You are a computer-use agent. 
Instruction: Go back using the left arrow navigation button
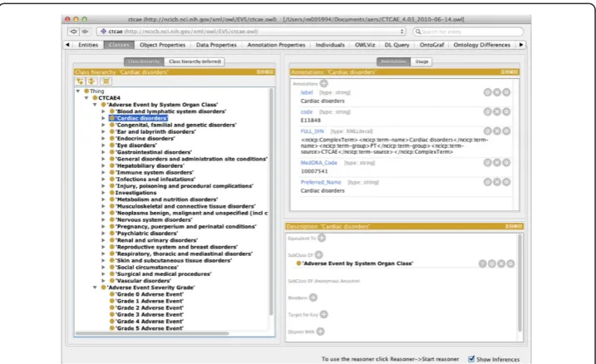point(74,32)
